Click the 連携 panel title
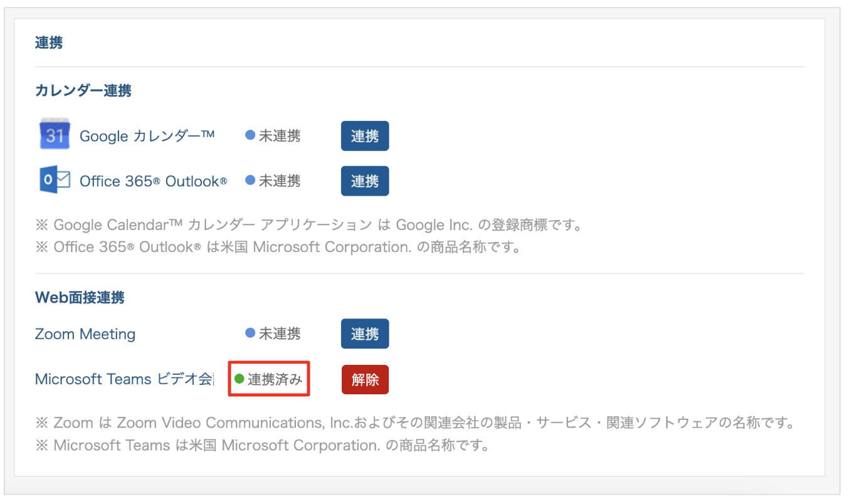This screenshot has height=504, width=849. [x=49, y=43]
